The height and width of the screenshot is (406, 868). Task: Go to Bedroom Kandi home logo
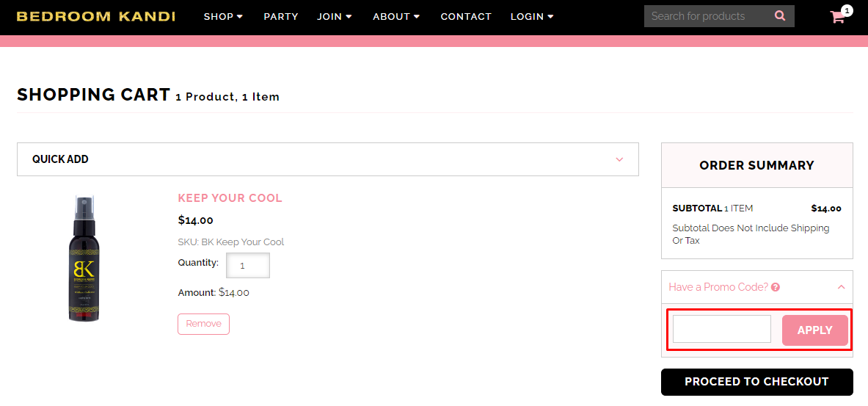(x=96, y=17)
